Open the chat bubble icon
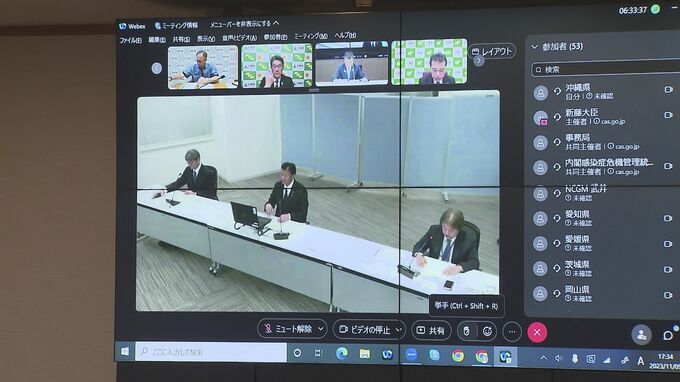 click(x=668, y=335)
